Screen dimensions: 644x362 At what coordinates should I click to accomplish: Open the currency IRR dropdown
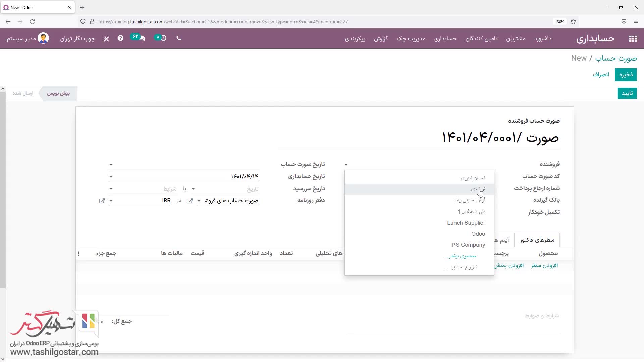[111, 201]
